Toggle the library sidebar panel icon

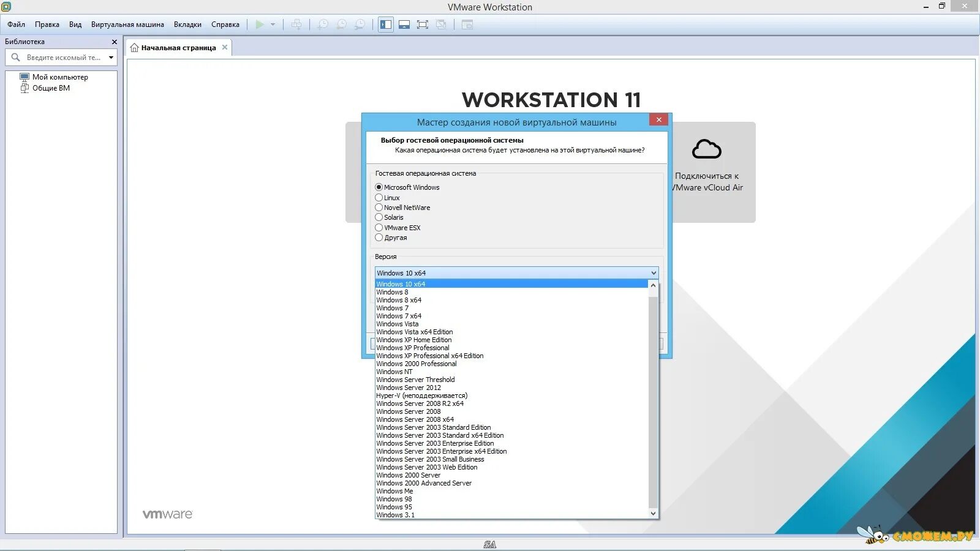pyautogui.click(x=385, y=24)
